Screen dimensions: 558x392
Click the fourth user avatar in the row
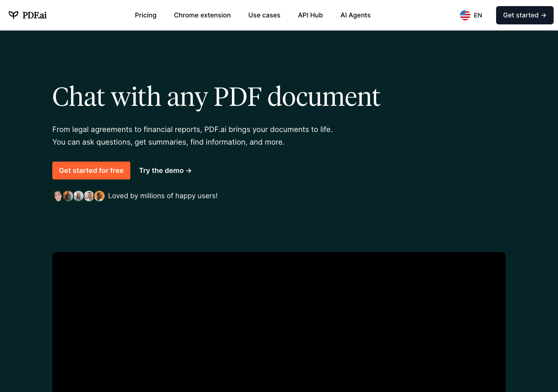pos(89,196)
